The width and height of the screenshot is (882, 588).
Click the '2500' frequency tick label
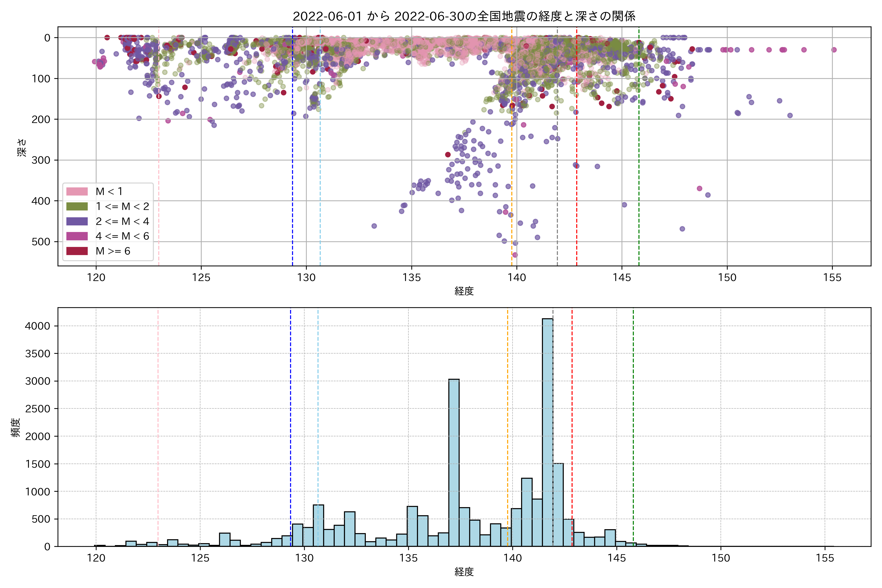pos(37,409)
